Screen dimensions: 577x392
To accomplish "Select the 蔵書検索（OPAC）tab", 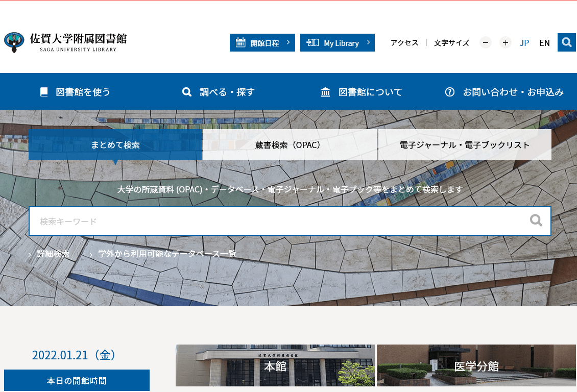I will coord(290,144).
